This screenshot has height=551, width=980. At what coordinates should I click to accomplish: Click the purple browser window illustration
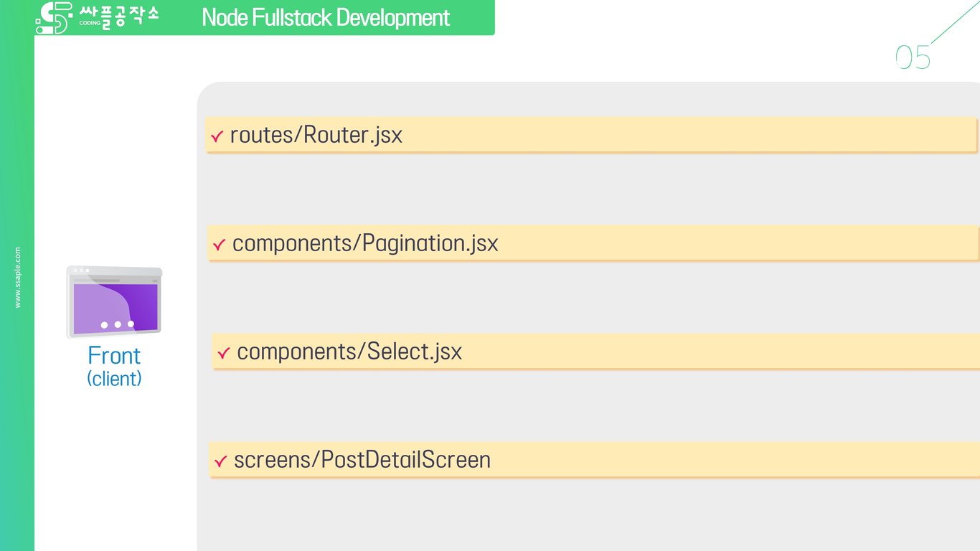[114, 302]
